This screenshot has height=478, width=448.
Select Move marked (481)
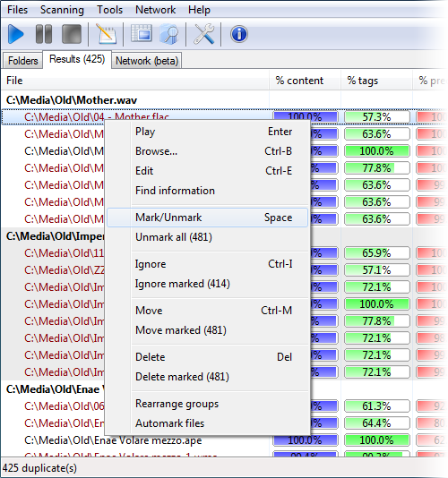pos(208,330)
